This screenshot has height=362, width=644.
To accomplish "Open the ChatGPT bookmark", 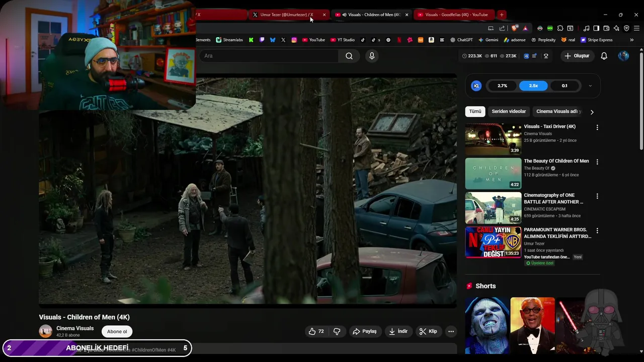I will (x=461, y=40).
